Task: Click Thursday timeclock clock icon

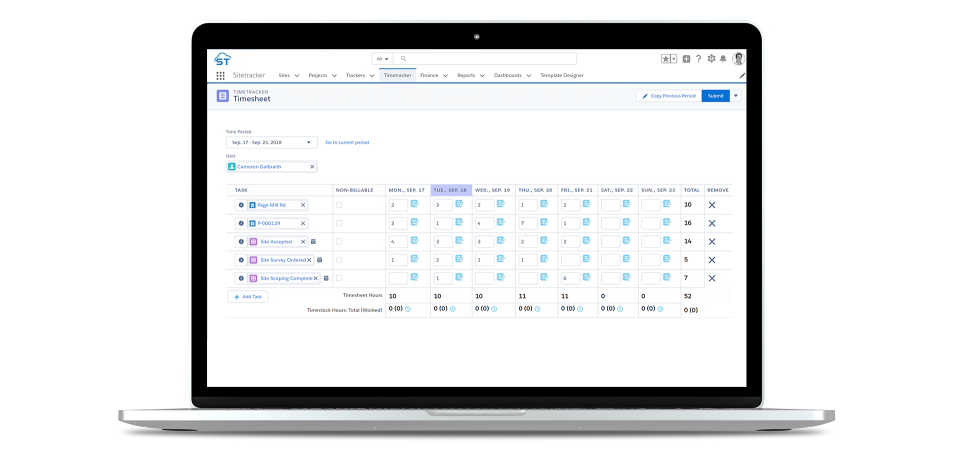Action: coord(538,309)
